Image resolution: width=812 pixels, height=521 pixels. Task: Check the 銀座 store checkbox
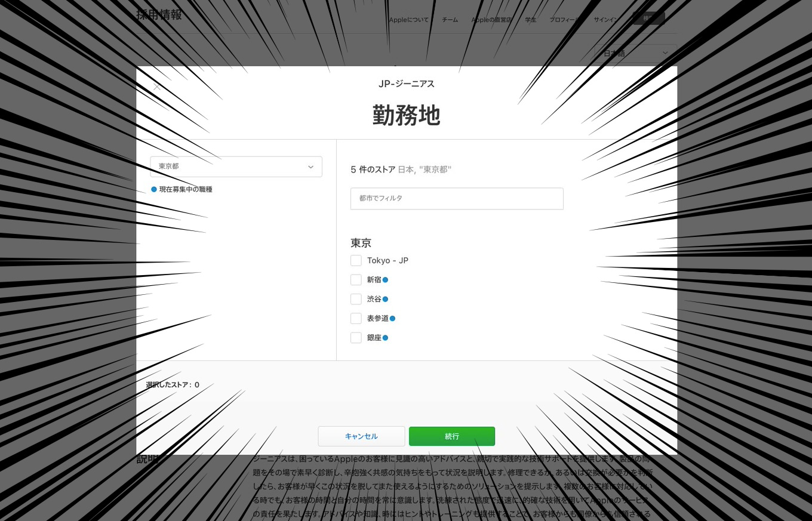(x=356, y=337)
